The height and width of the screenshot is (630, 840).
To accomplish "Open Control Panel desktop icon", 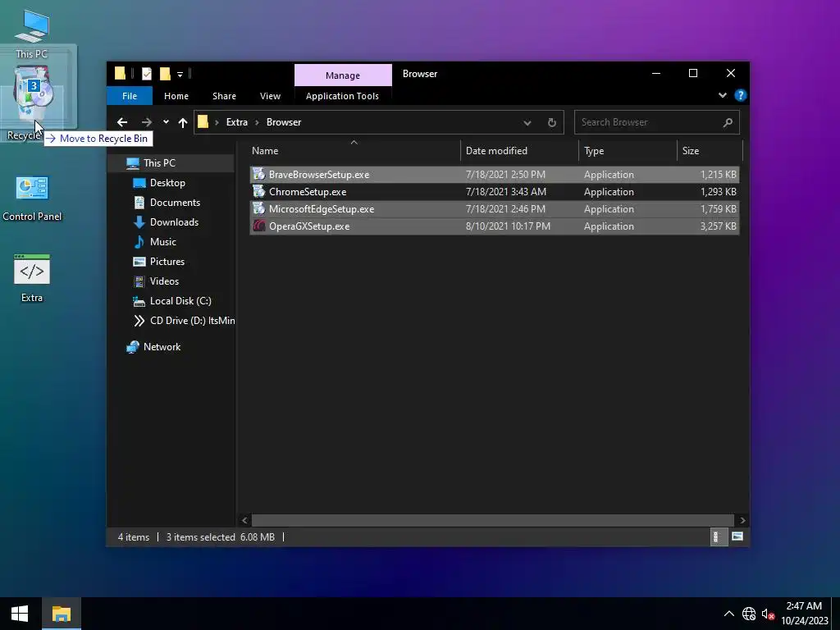I will tap(32, 197).
